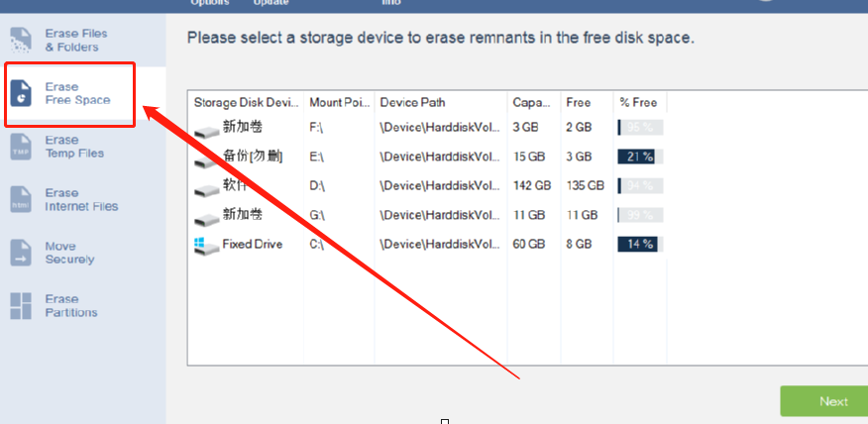Screen dimensions: 868x424
Task: Sort by Storage Disk Device column header
Action: [x=246, y=102]
